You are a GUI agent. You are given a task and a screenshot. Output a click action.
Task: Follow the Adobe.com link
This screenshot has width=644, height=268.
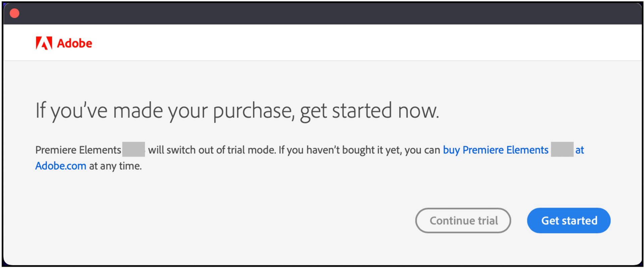pyautogui.click(x=61, y=166)
